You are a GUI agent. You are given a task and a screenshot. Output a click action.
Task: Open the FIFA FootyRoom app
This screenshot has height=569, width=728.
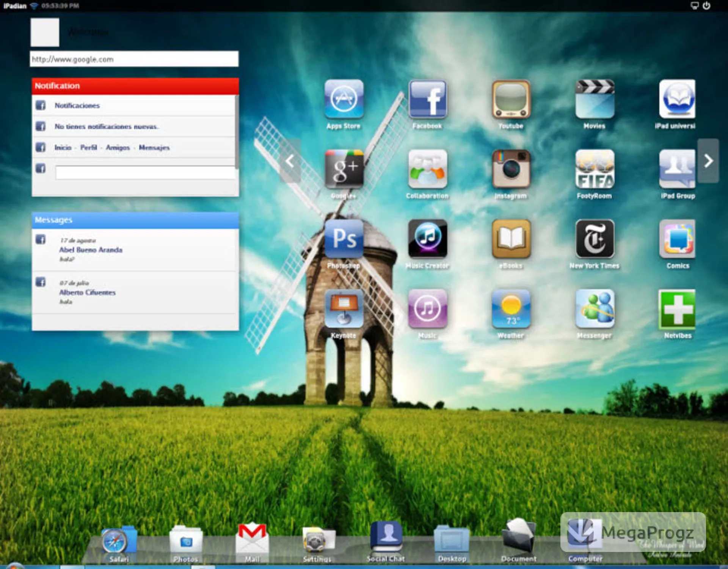[x=595, y=169]
